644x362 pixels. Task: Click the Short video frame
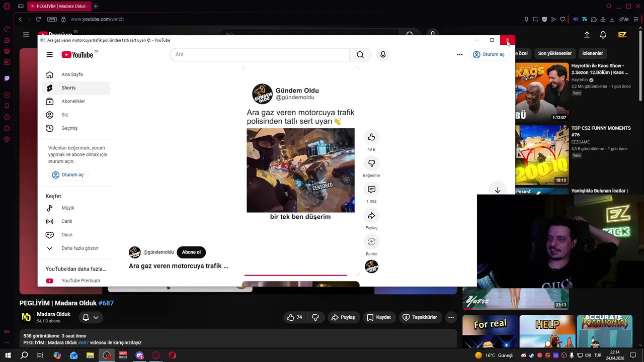[300, 170]
